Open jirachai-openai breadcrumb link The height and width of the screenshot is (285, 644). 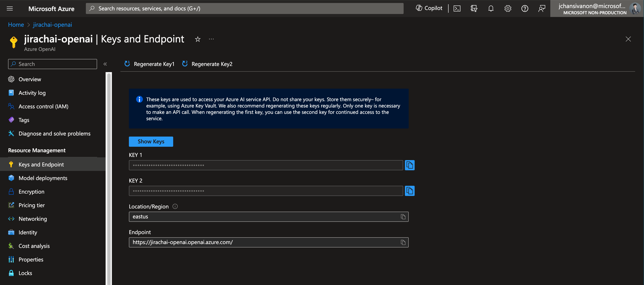tap(53, 25)
